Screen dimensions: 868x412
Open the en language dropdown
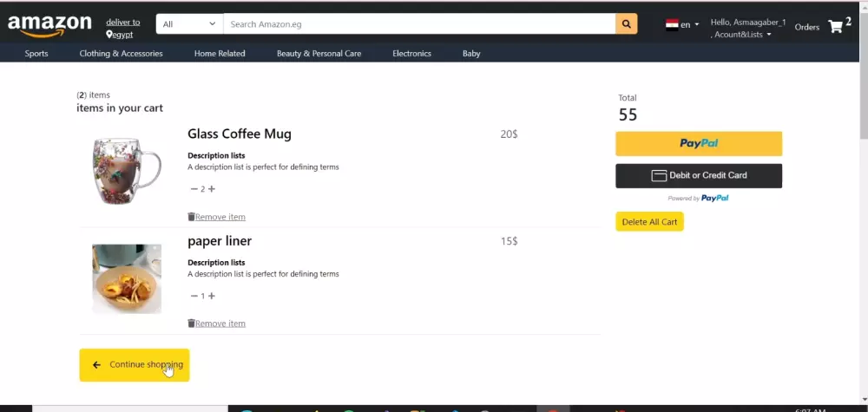pos(690,24)
